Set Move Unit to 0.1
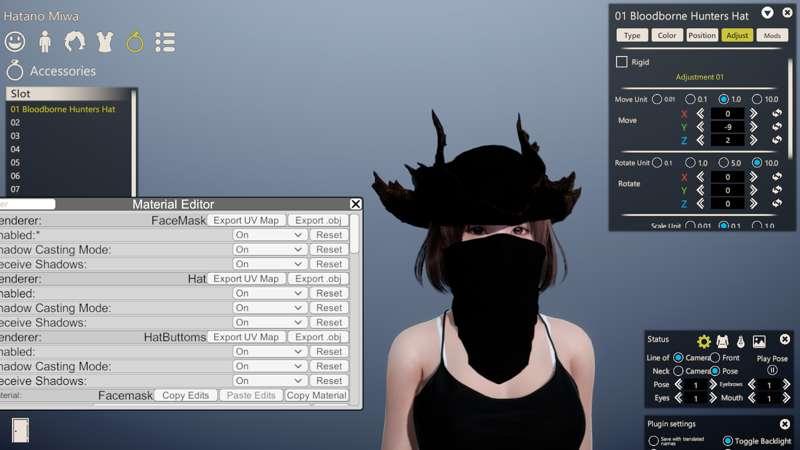The width and height of the screenshot is (800, 450). tap(690, 99)
